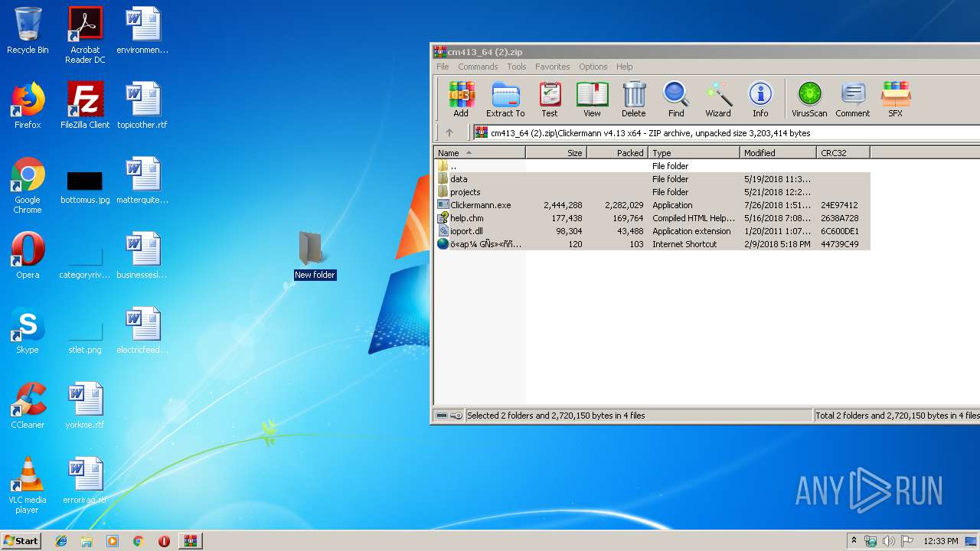Screen dimensions: 980x551
Task: Open the File menu
Action: [x=443, y=67]
